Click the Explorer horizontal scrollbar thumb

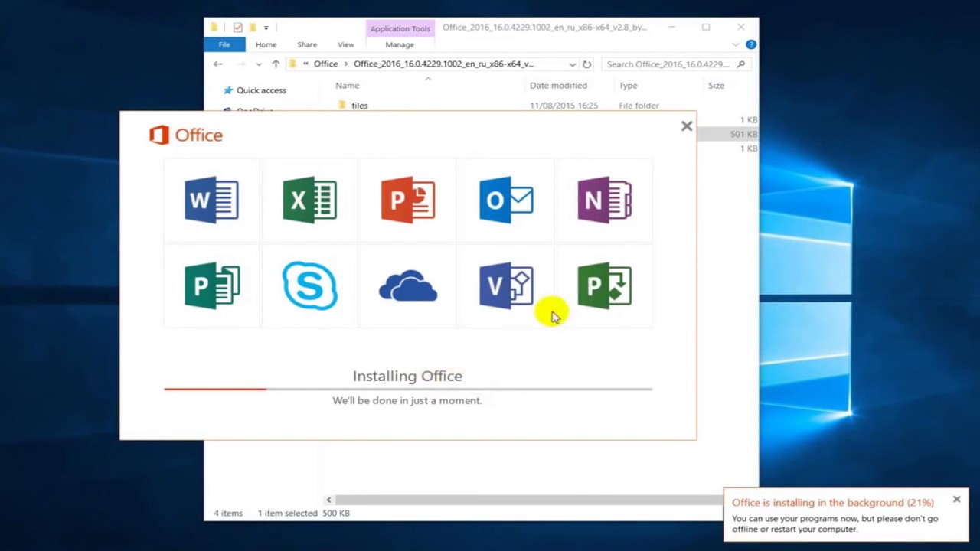click(x=528, y=500)
